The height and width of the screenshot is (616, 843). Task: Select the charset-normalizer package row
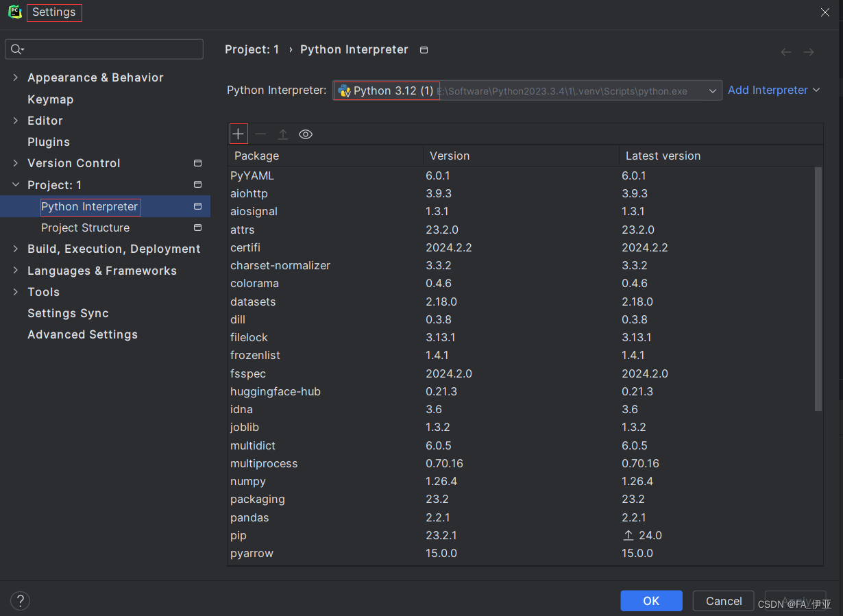pos(521,265)
